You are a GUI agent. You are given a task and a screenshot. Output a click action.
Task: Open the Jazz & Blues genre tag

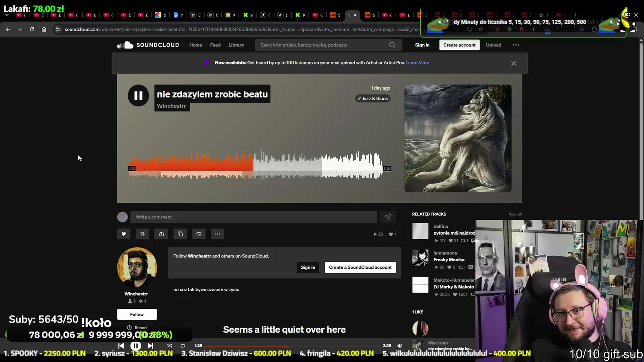(373, 98)
